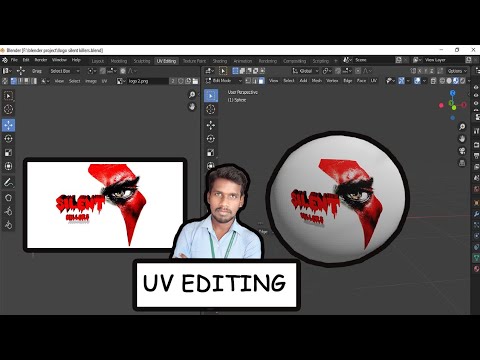Open the Edit Mode dropdown

click(223, 81)
